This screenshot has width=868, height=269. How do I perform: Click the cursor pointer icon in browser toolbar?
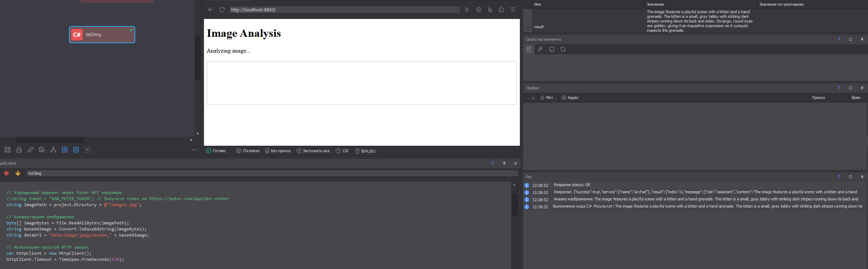tap(490, 10)
